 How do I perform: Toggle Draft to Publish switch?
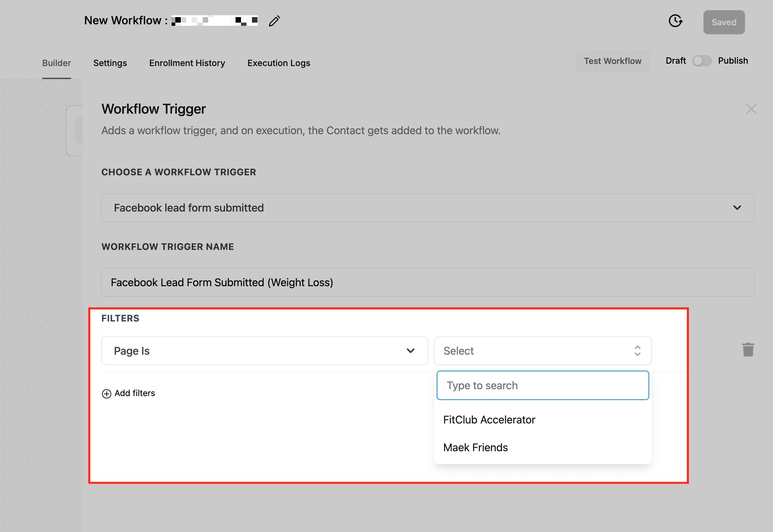click(x=701, y=61)
